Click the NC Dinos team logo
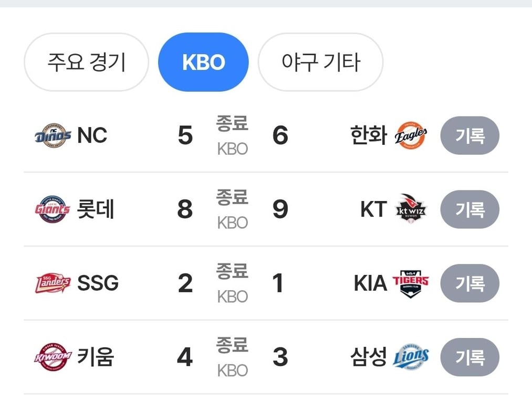The width and height of the screenshot is (532, 403). click(53, 136)
